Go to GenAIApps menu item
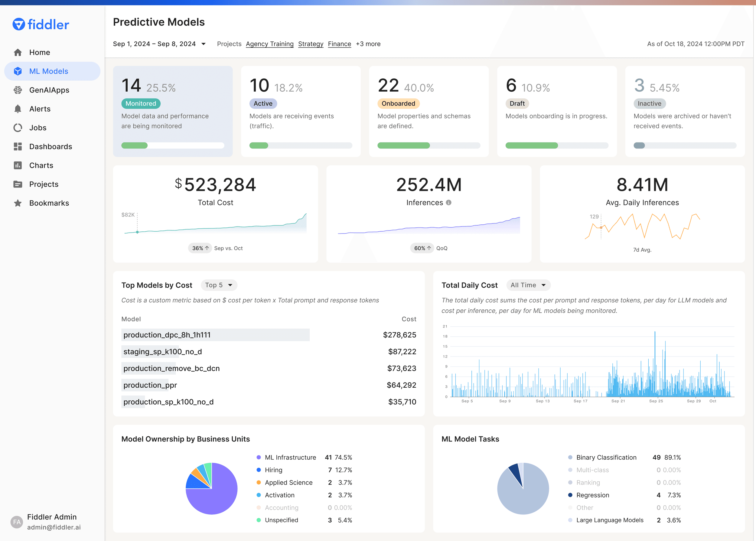 [x=52, y=90]
